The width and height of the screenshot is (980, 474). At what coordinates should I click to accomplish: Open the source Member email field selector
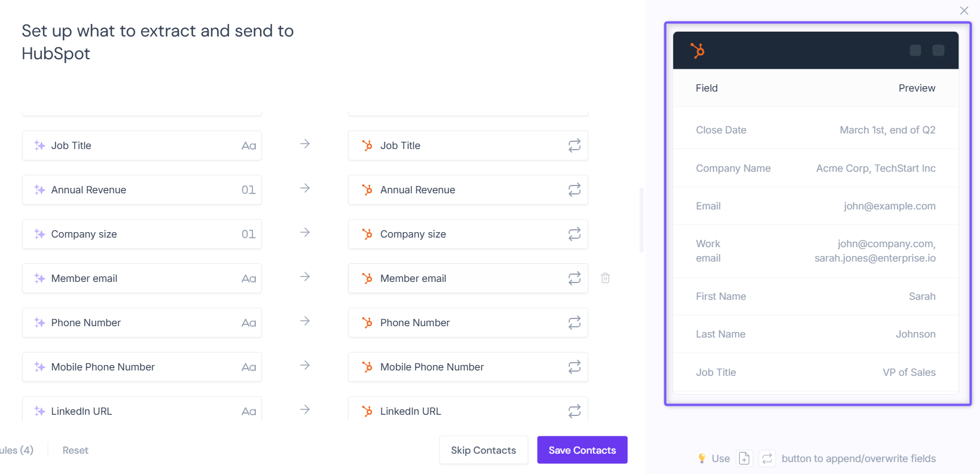[x=142, y=278]
